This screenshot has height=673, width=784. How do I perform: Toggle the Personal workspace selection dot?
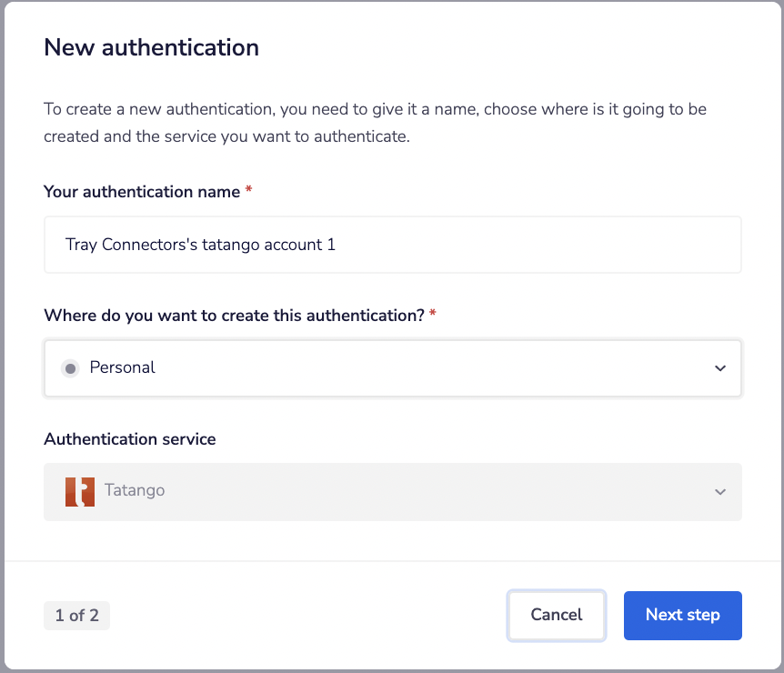[x=70, y=367]
